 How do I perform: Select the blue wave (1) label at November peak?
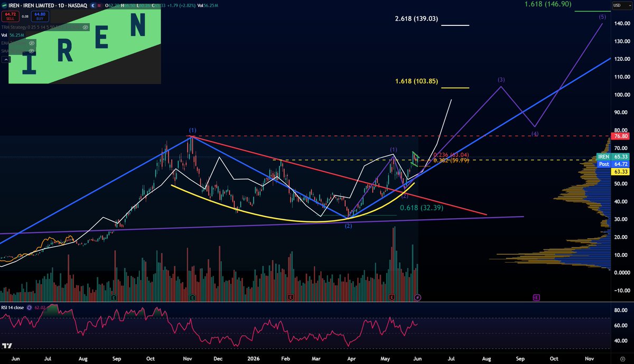coord(193,130)
